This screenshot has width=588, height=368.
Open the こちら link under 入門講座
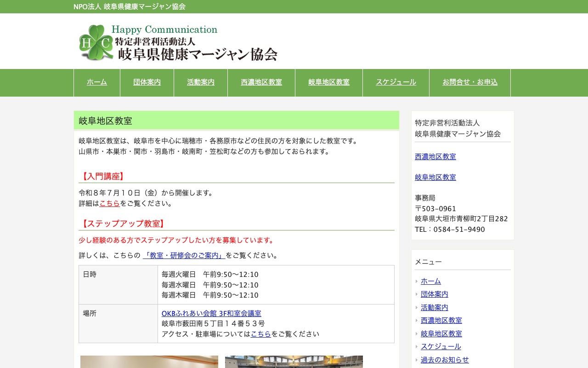[x=109, y=203]
